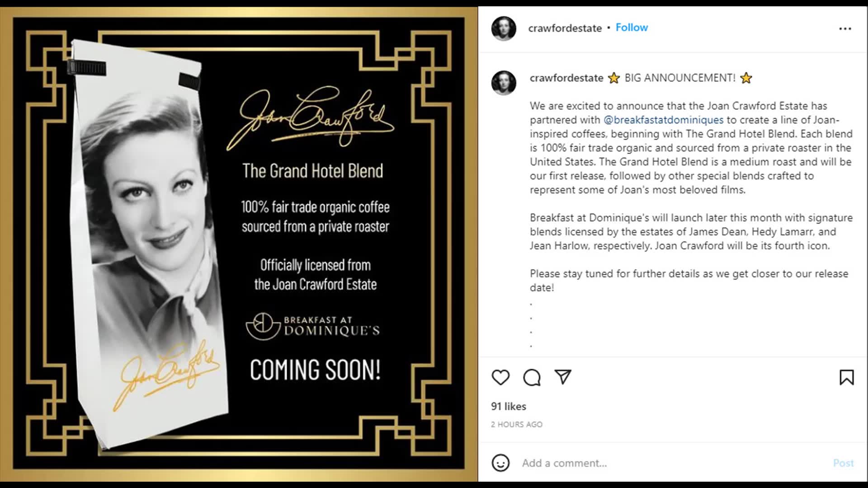
Task: Click crawfordestate avatar in post header
Action: point(504,28)
